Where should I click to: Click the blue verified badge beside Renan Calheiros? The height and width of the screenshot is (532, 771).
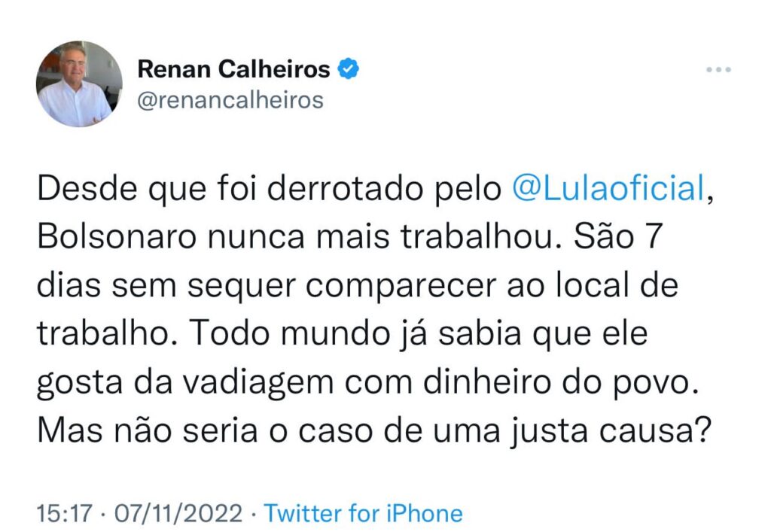click(x=347, y=70)
